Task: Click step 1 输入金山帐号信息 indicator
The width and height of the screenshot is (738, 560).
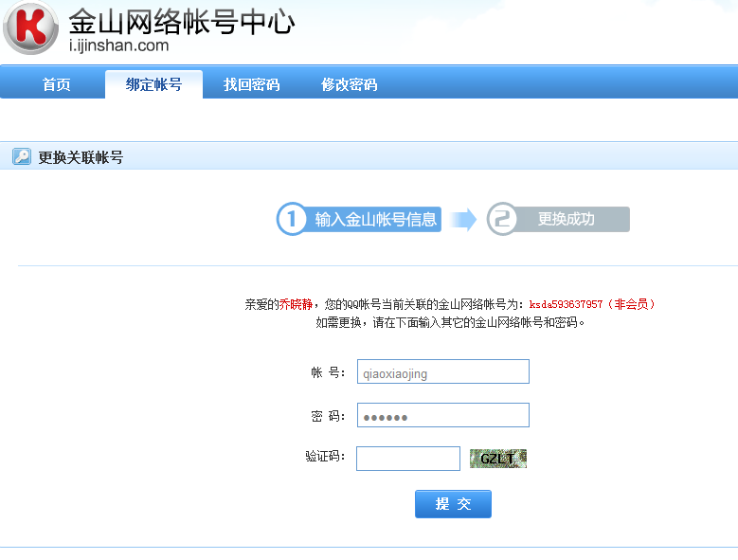Action: pos(359,219)
